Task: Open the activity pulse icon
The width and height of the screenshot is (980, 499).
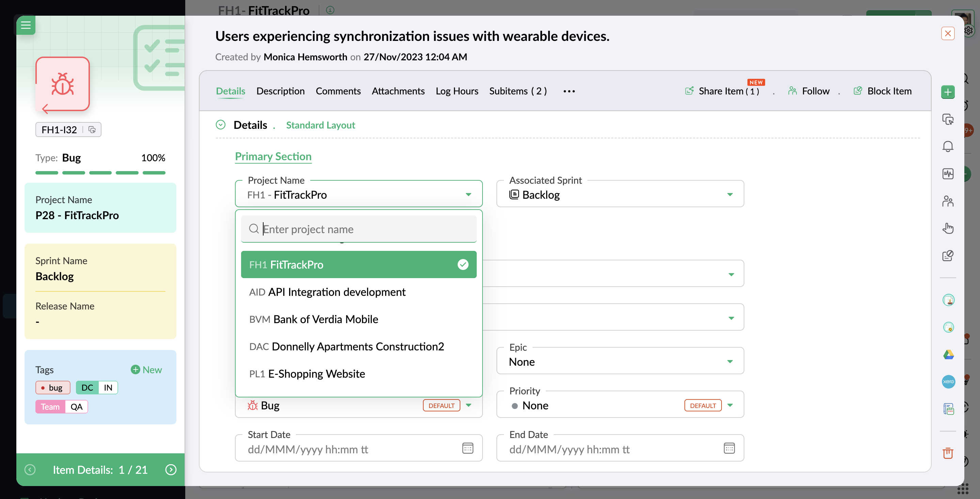Action: (948, 174)
